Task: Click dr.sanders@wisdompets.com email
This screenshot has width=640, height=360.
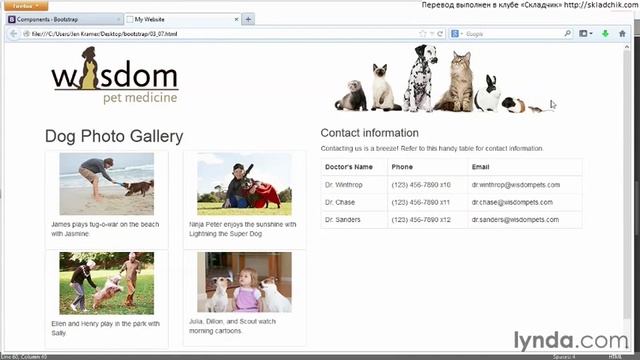Action: pos(515,220)
